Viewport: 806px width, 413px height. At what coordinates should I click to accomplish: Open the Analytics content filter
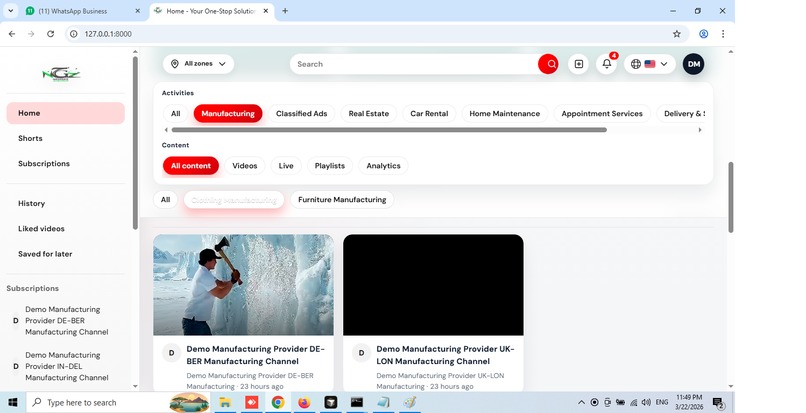(383, 166)
